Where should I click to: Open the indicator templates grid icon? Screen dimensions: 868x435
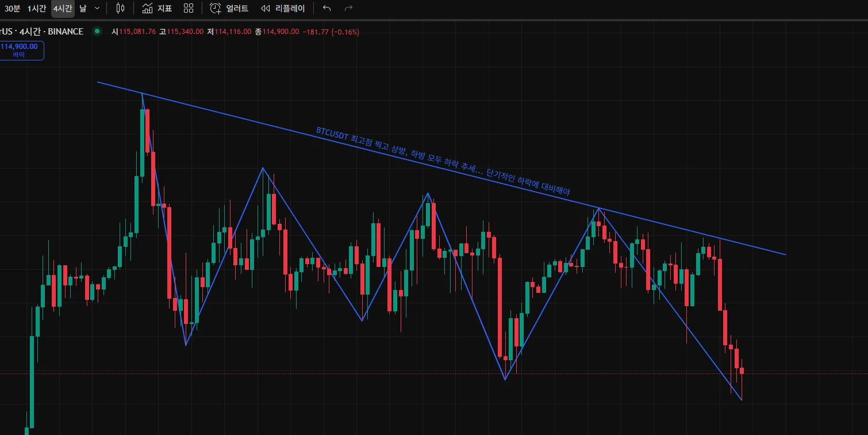point(189,9)
